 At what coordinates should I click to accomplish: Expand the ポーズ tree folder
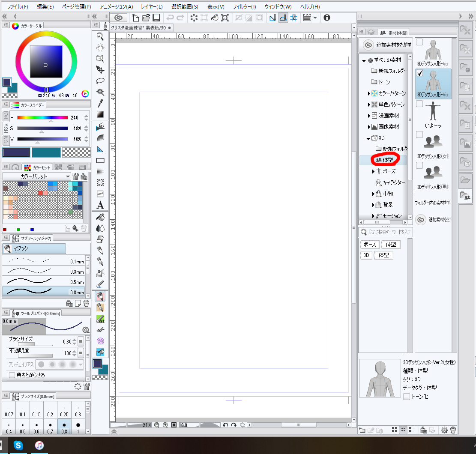coord(373,171)
